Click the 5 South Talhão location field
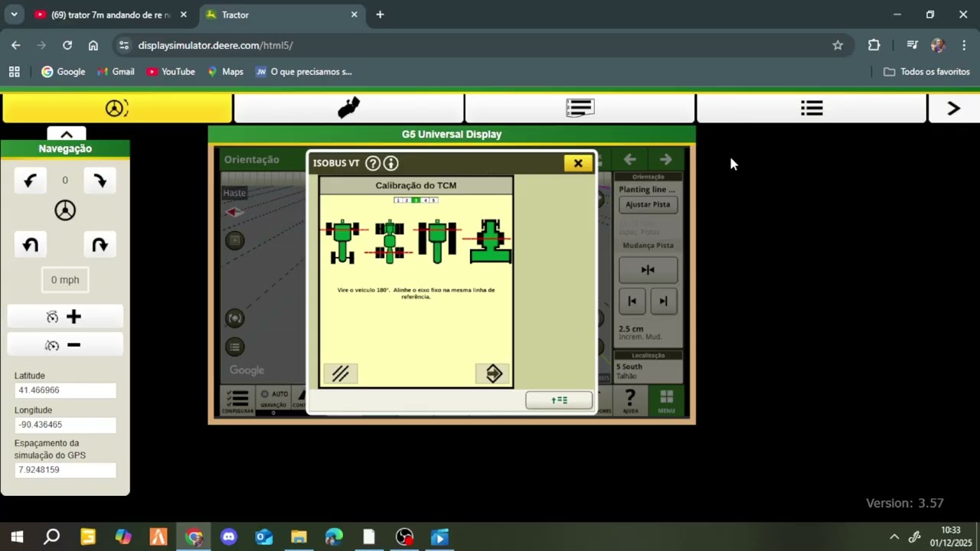The height and width of the screenshot is (551, 980). click(648, 370)
